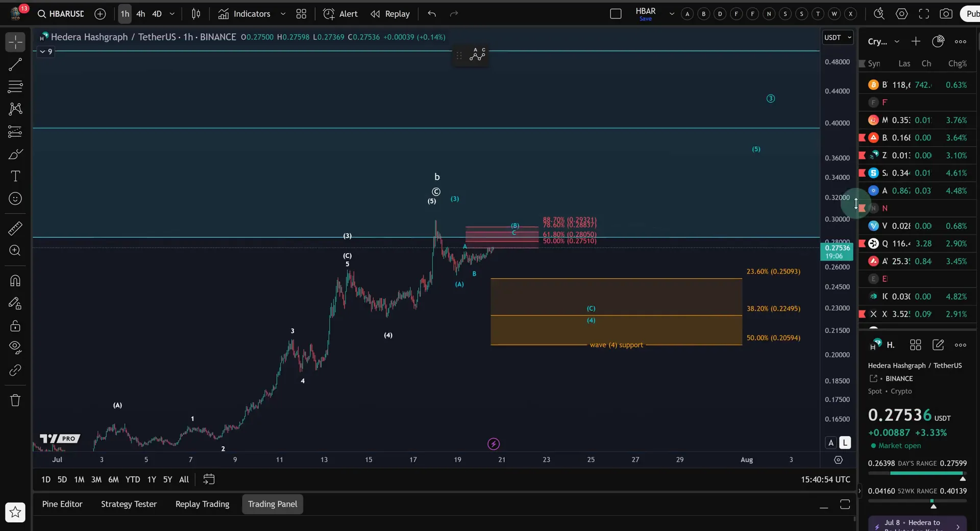Open the Indicators dialog
This screenshot has width=980, height=531.
click(x=244, y=14)
